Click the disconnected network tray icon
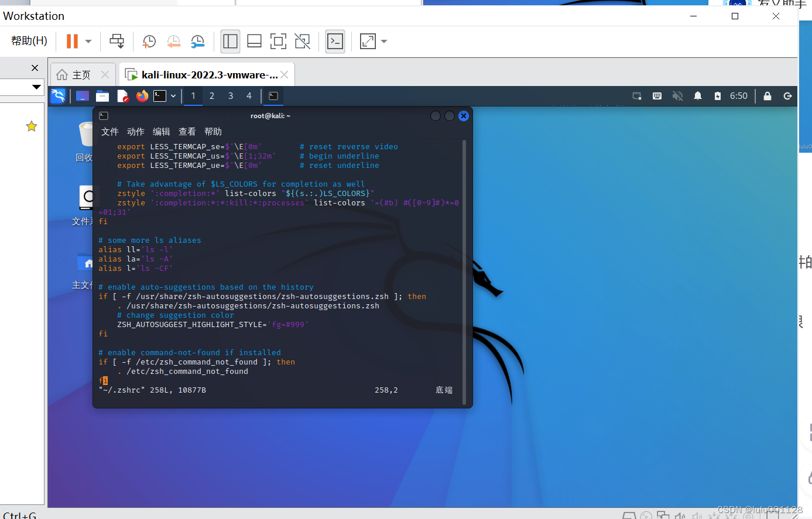The image size is (812, 519). [x=637, y=96]
